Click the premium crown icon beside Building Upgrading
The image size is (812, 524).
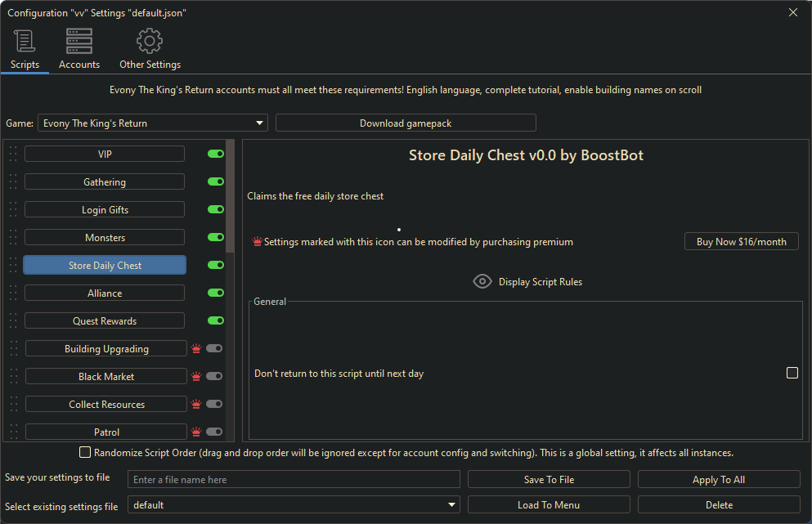click(x=195, y=349)
